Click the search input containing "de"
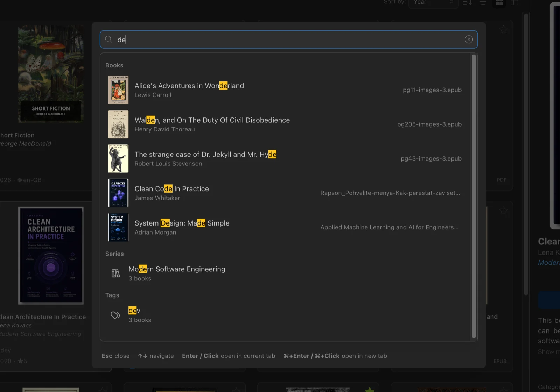The height and width of the screenshot is (392, 560). [x=288, y=40]
